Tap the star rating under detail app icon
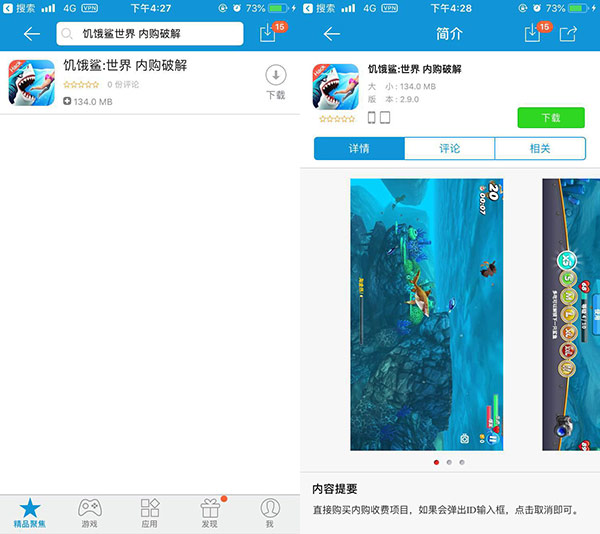The width and height of the screenshot is (600, 534). (337, 119)
